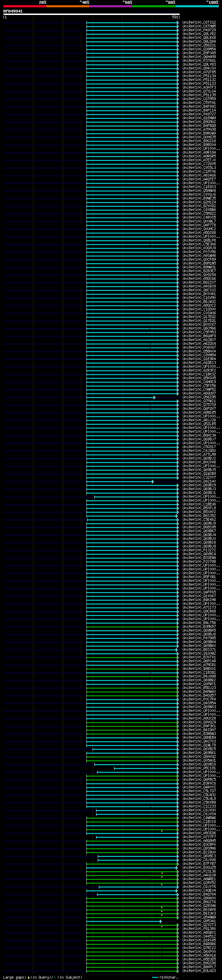Select hit UniRef100_B5XFL8
Image resolution: width=222 pixels, height=980 pixels.
[199, 508]
